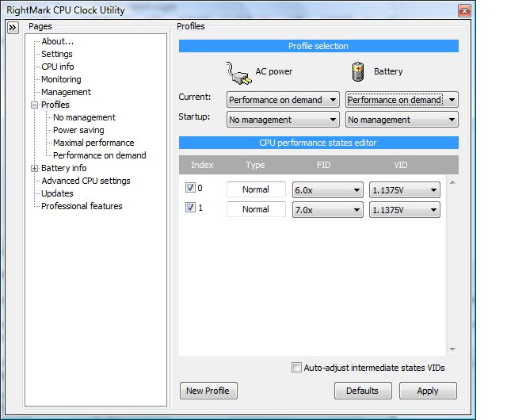Collapse the Pages sidebar with double-arrow button
Image resolution: width=507 pixels, height=420 pixels.
pyautogui.click(x=13, y=28)
